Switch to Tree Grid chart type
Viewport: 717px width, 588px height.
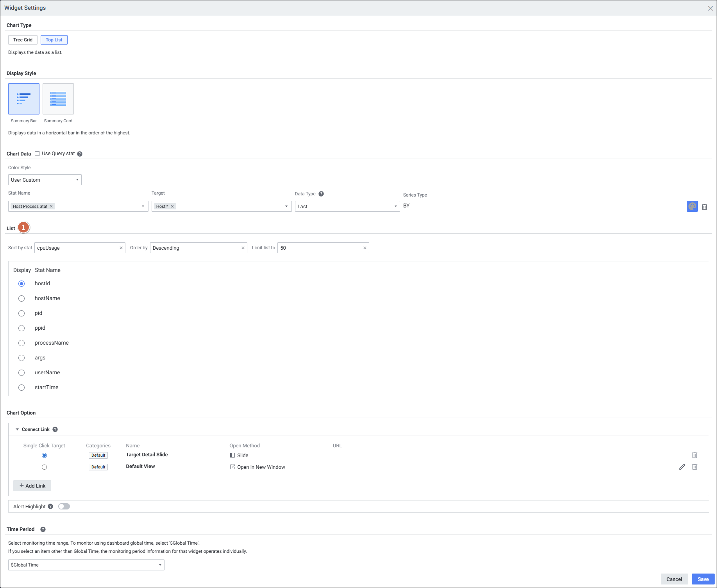pos(23,40)
